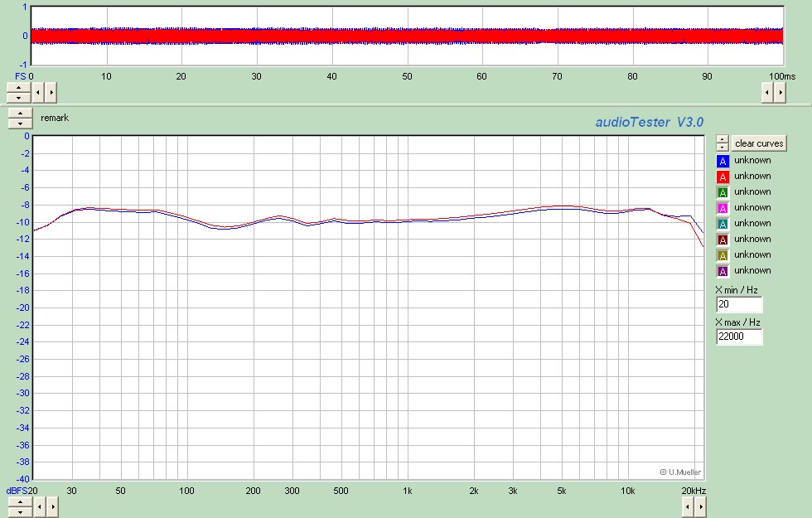Select the green curve A icon
The width and height of the screenshot is (812, 518).
[x=723, y=192]
